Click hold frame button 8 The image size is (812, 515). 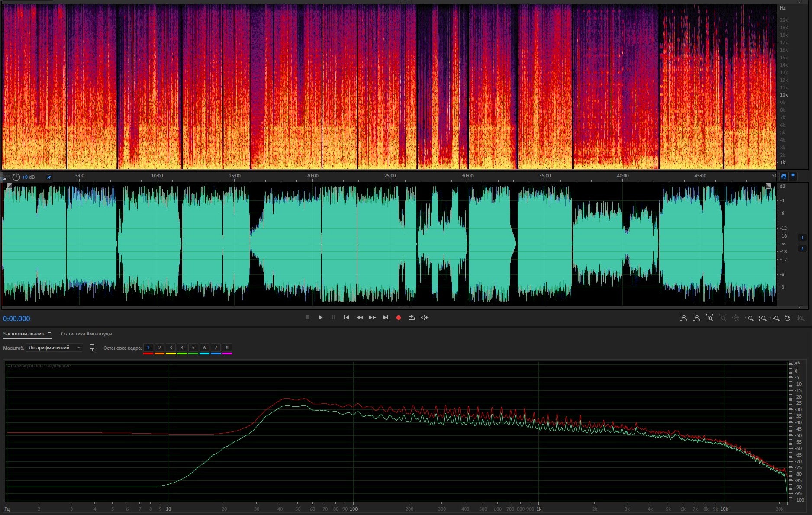227,348
